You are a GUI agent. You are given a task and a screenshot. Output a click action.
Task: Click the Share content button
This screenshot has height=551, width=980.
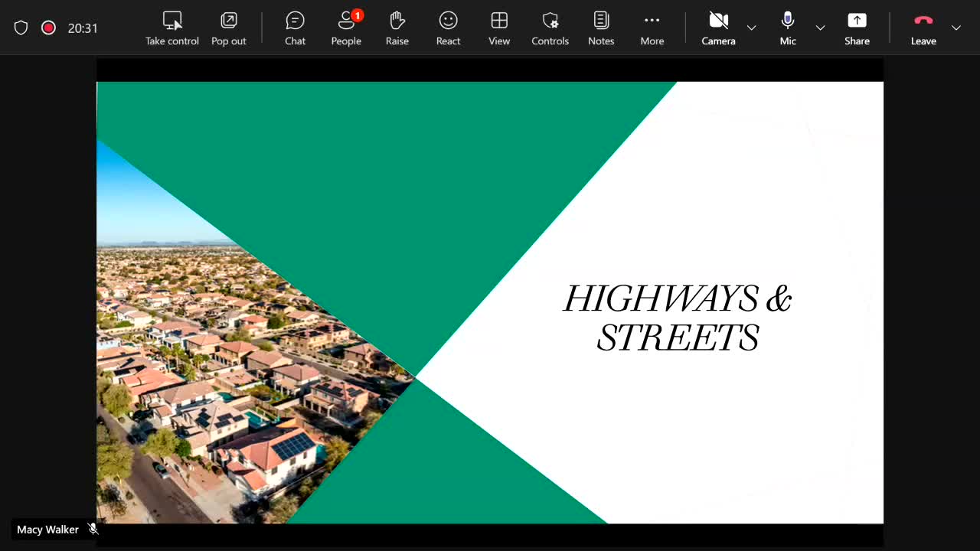(x=857, y=28)
